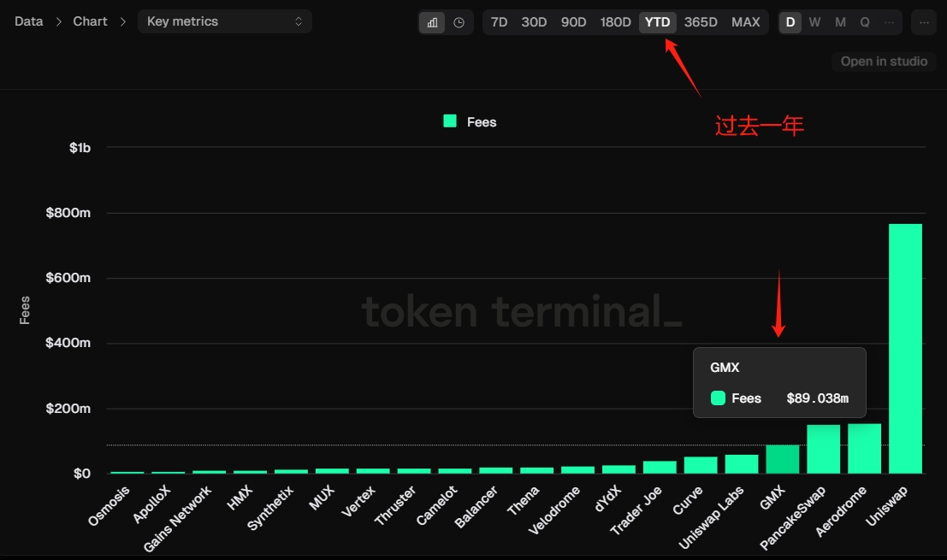947x560 pixels.
Task: Toggle the green Fees legend swatch
Action: click(450, 121)
